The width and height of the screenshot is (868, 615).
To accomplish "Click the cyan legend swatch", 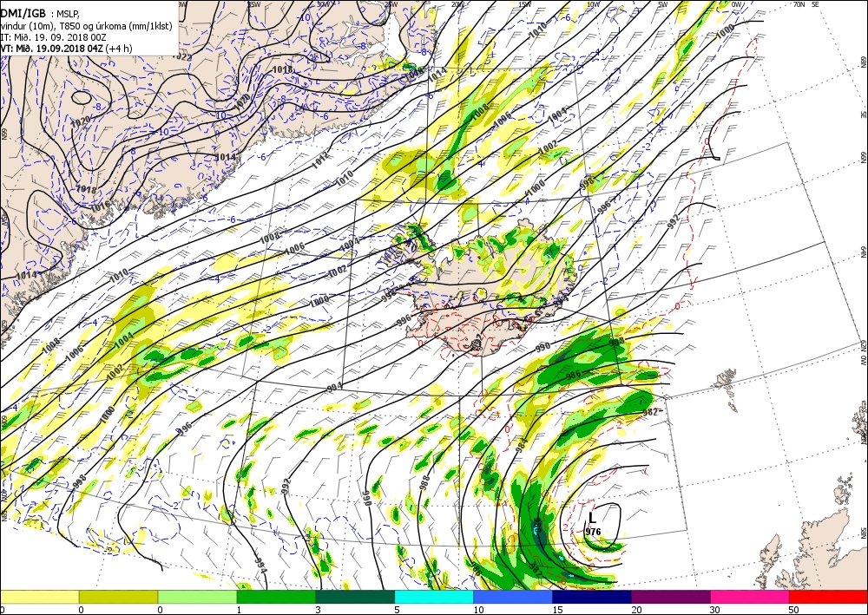I will [434, 597].
